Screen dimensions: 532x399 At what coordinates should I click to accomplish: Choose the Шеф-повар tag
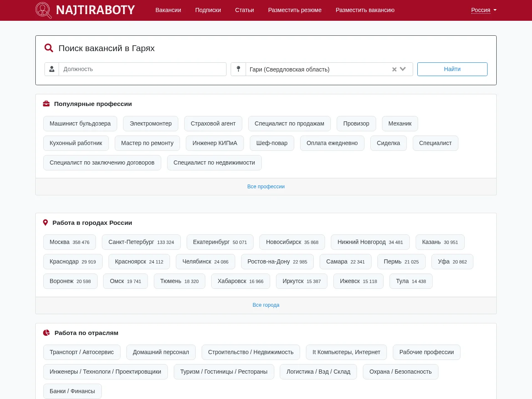[x=272, y=143]
